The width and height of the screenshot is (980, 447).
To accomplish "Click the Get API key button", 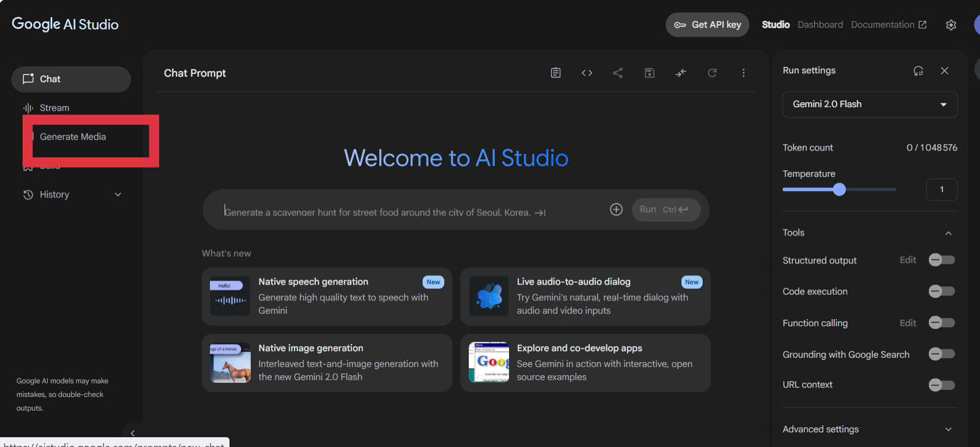I will click(708, 25).
